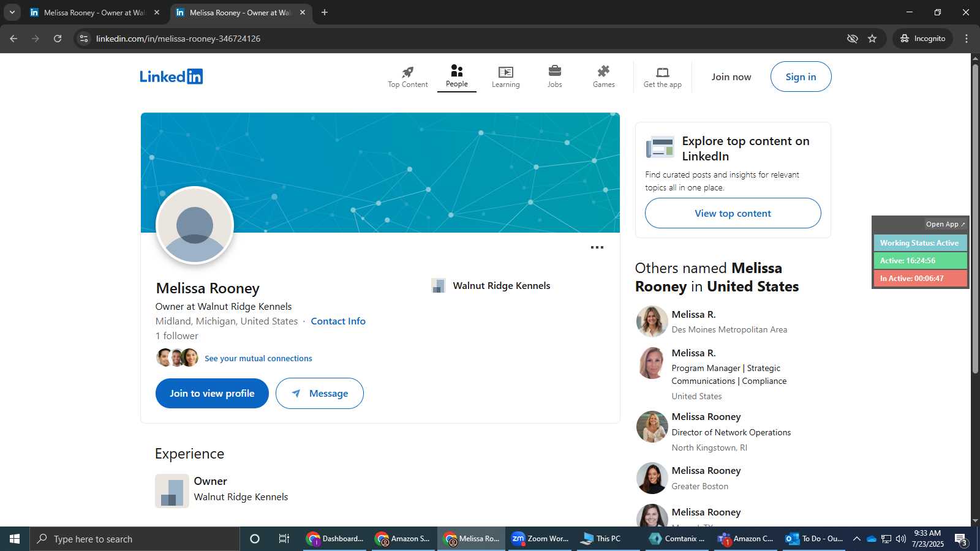Show hidden tray icons chevron
Screen dimensions: 980x551
857,539
